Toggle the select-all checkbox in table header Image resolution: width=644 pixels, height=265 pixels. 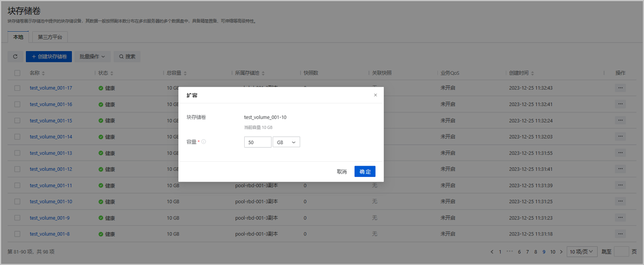tap(17, 73)
